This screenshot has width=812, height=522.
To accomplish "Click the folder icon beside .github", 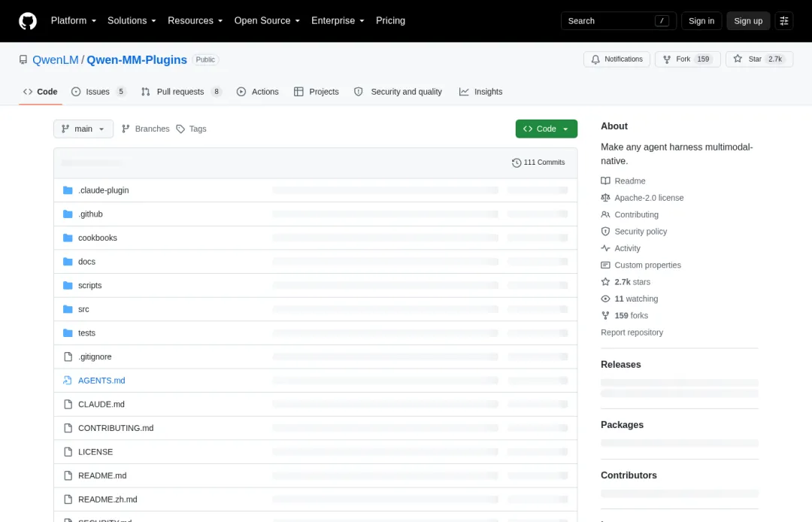I will (68, 214).
